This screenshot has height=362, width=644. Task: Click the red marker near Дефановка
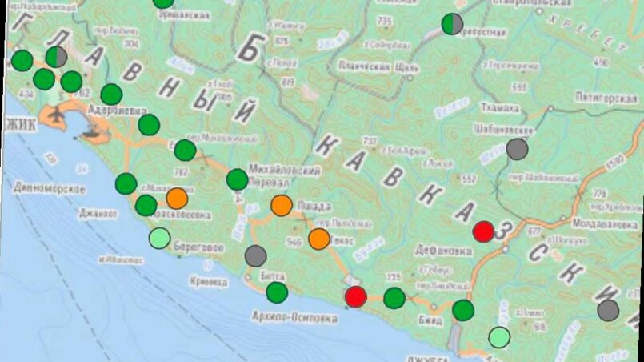pos(483,231)
